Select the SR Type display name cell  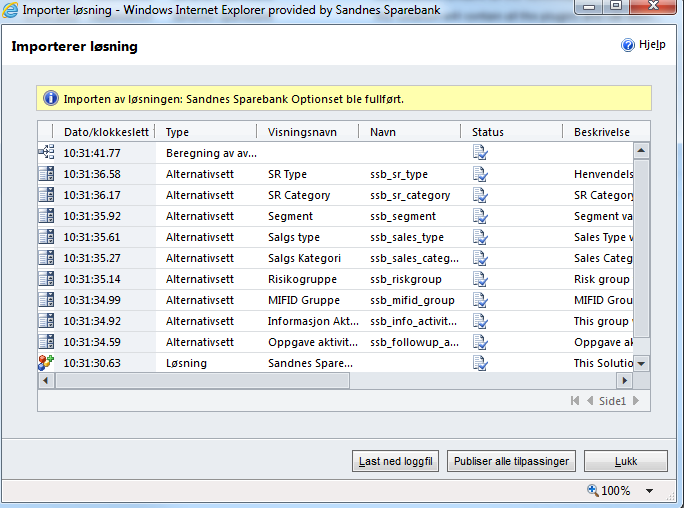coord(287,174)
